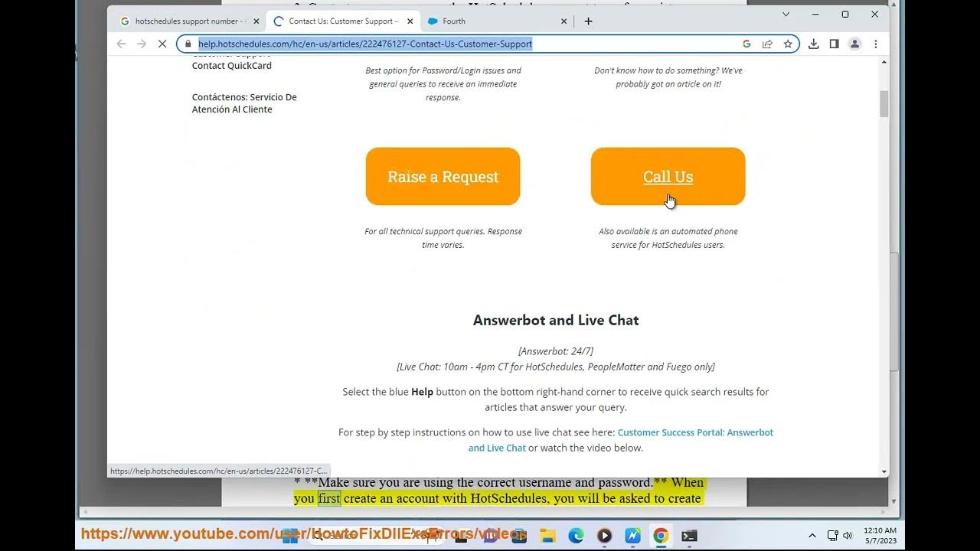Viewport: 980px width, 551px height.
Task: Click the text '[Answerbot: 24/7]'
Action: pos(556,351)
